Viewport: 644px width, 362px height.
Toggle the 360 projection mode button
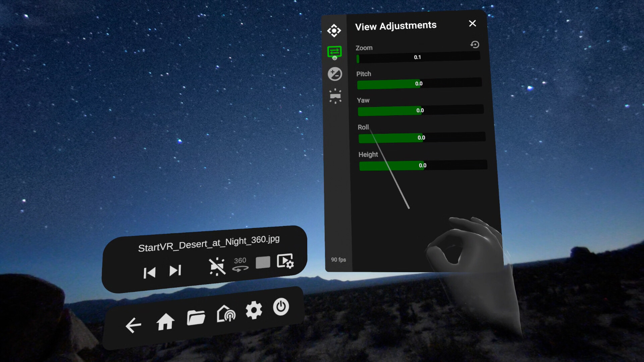coord(240,264)
